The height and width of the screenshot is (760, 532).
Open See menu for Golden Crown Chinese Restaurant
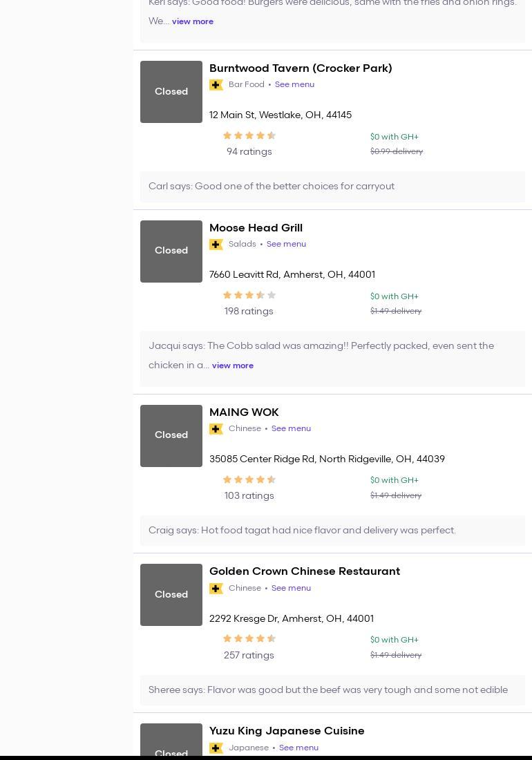[291, 588]
